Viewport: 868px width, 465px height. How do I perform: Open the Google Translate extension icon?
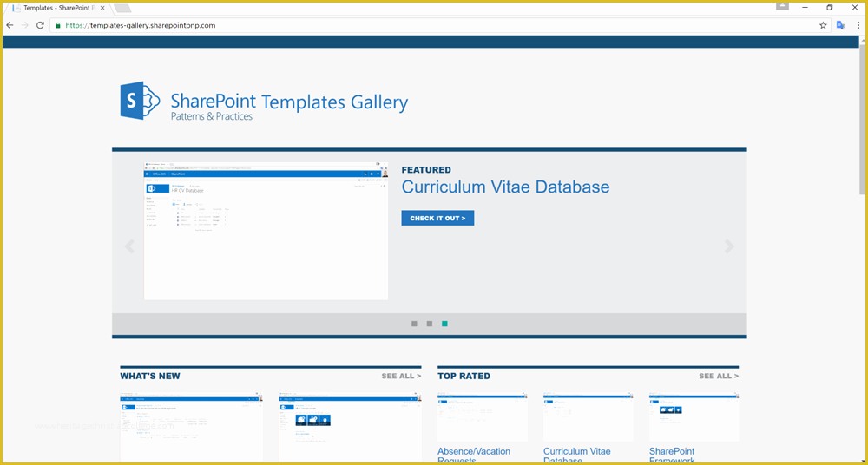[841, 25]
